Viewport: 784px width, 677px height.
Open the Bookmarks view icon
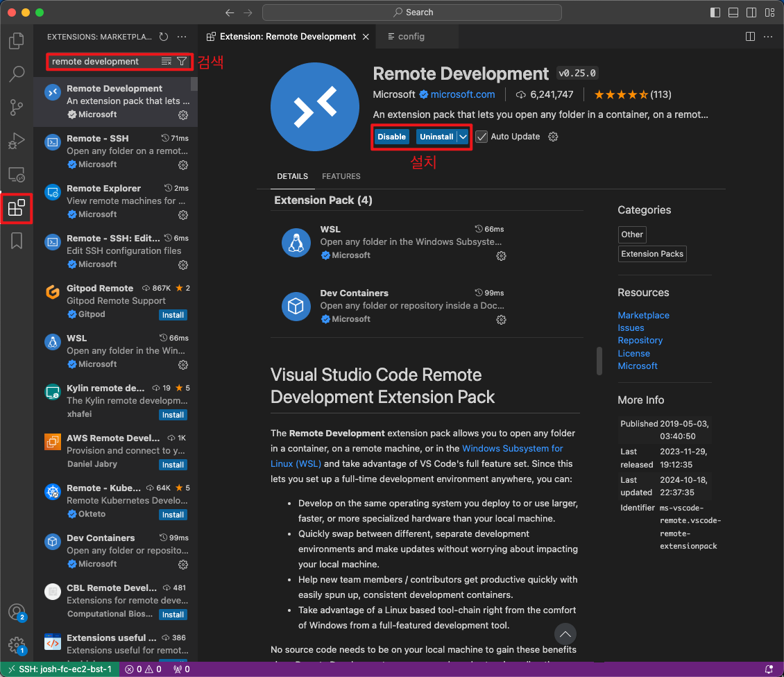click(17, 241)
